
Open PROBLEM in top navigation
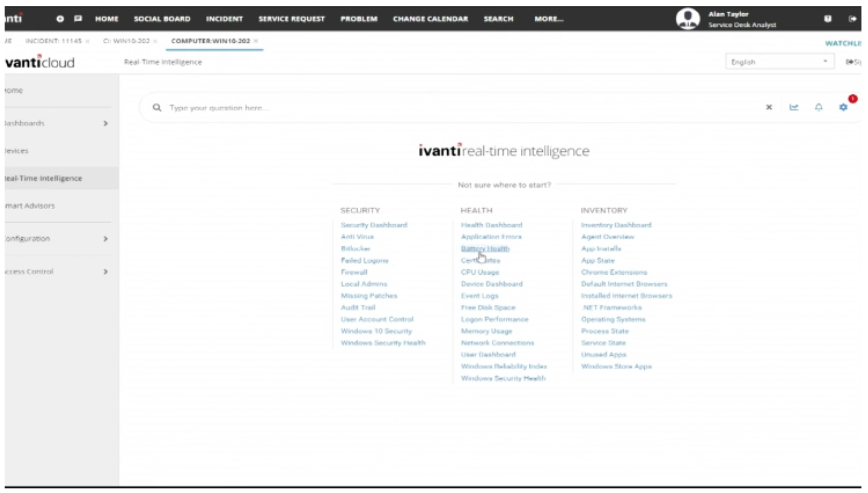point(359,19)
